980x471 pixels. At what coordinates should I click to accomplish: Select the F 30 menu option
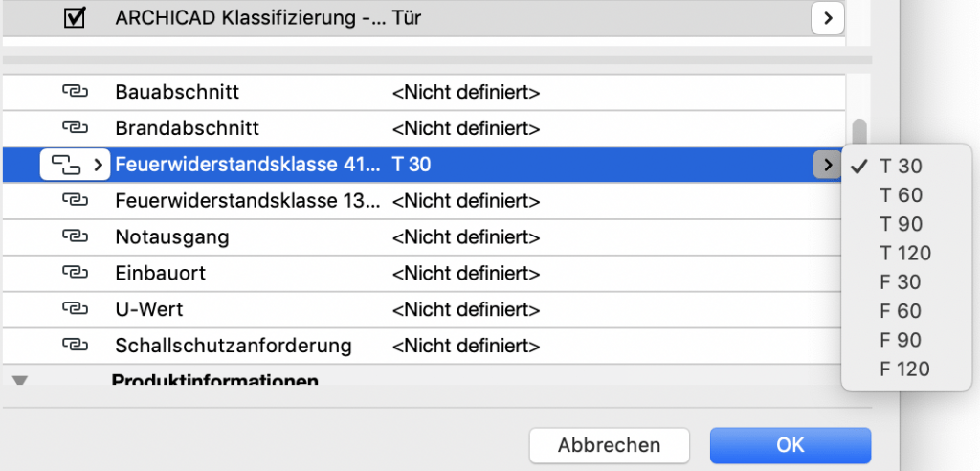(x=901, y=282)
